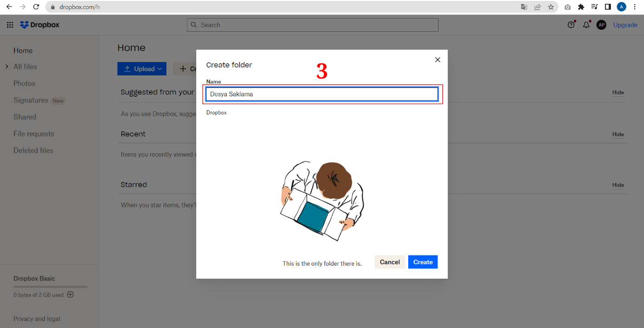Open Shared in the sidebar
Viewport: 644px width, 328px height.
[25, 117]
